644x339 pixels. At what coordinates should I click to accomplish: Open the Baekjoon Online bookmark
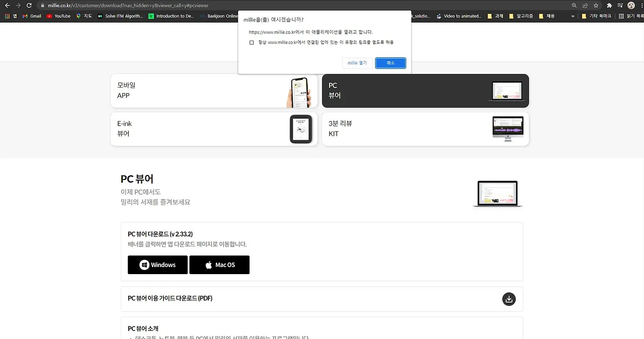coord(218,16)
